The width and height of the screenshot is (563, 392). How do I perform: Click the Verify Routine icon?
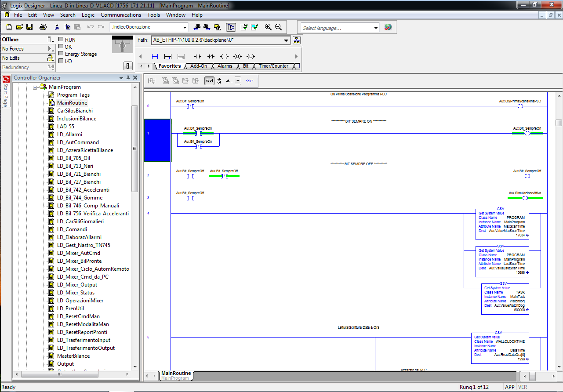click(244, 27)
